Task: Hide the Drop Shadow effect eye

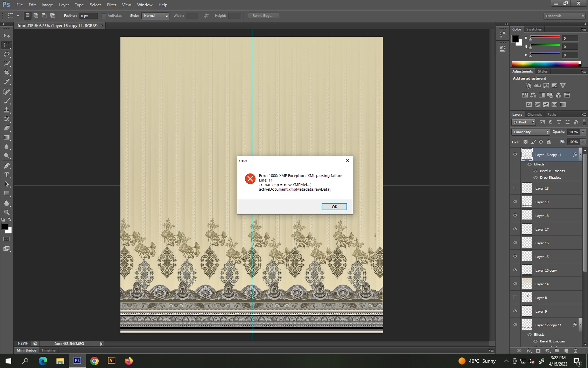Action: [535, 178]
